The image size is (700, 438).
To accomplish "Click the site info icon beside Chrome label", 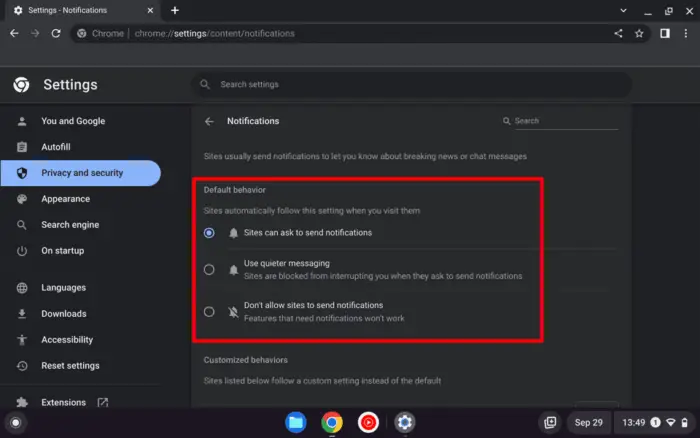I will point(81,33).
